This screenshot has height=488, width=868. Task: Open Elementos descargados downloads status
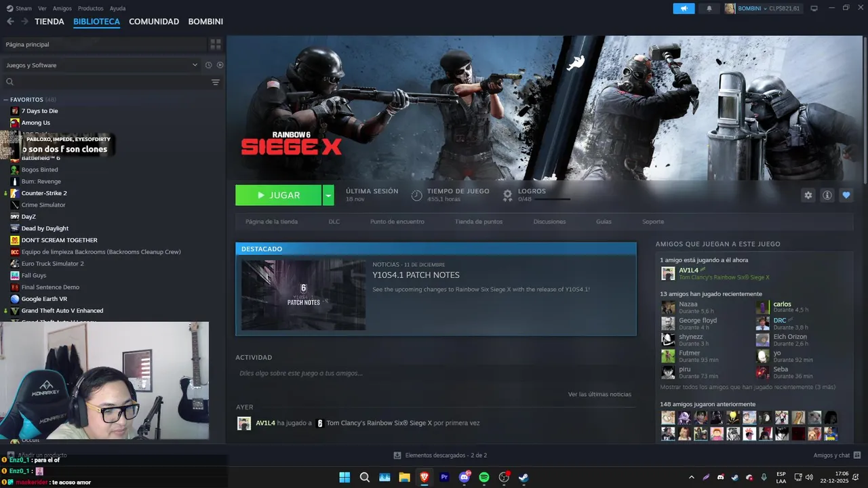point(440,455)
